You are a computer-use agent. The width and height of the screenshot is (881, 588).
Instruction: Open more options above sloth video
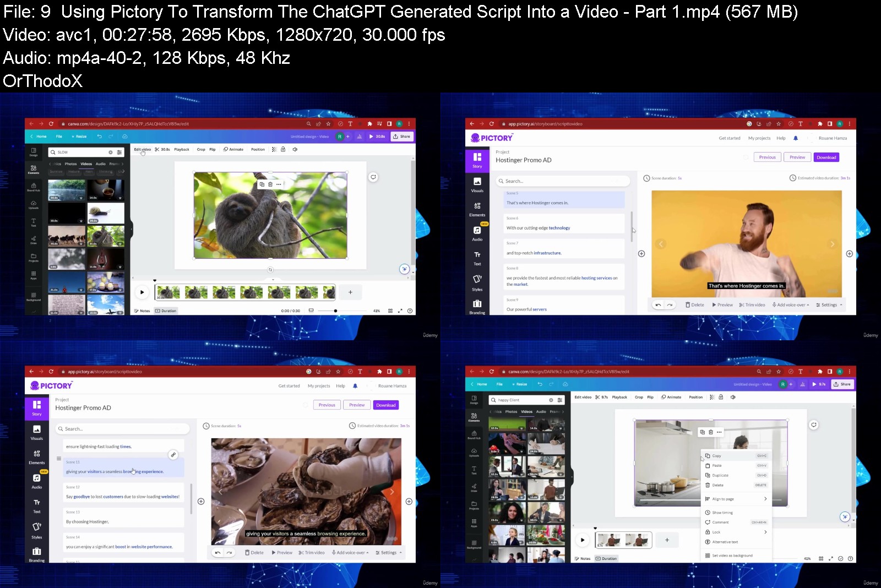click(x=279, y=184)
